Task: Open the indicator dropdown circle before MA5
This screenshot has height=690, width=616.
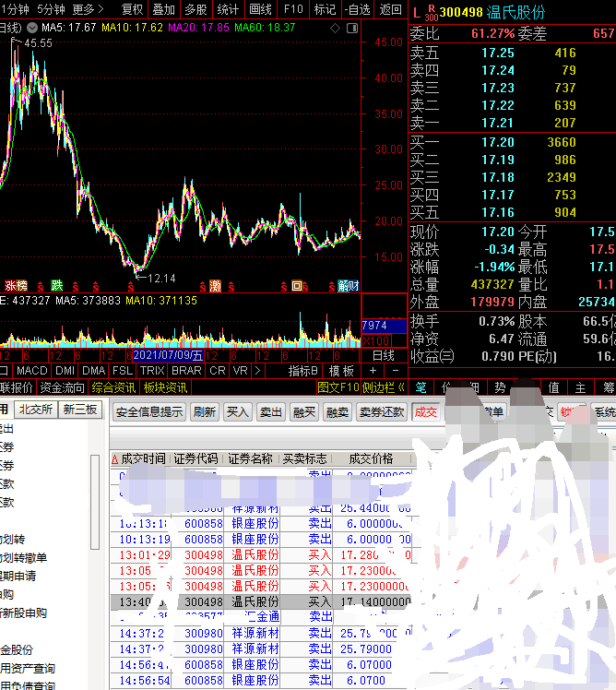Action: (x=32, y=28)
